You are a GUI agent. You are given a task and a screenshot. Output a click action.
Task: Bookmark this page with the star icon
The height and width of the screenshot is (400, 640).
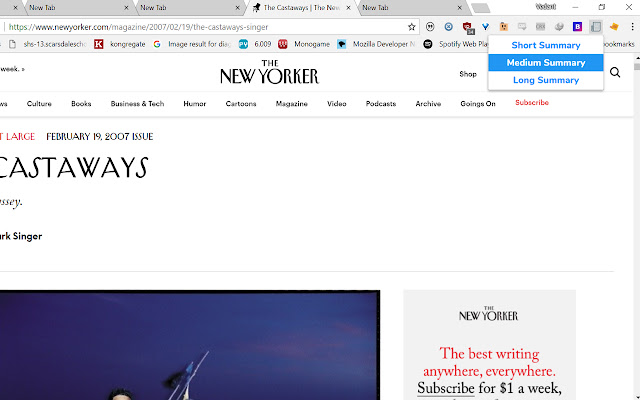coord(411,27)
